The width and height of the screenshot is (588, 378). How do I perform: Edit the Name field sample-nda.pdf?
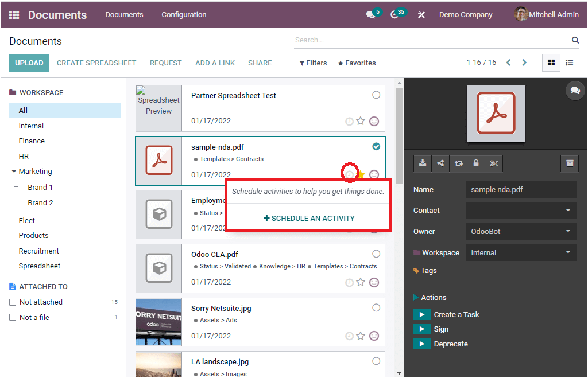[x=521, y=189]
